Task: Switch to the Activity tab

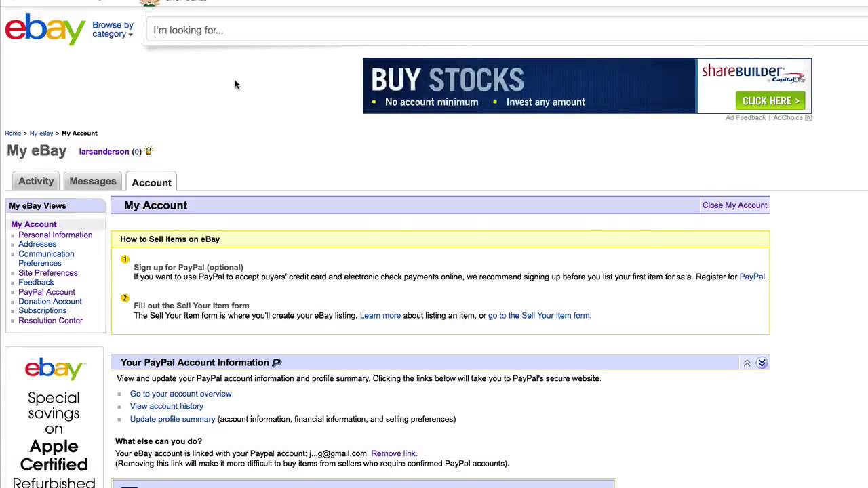Action: 36,181
